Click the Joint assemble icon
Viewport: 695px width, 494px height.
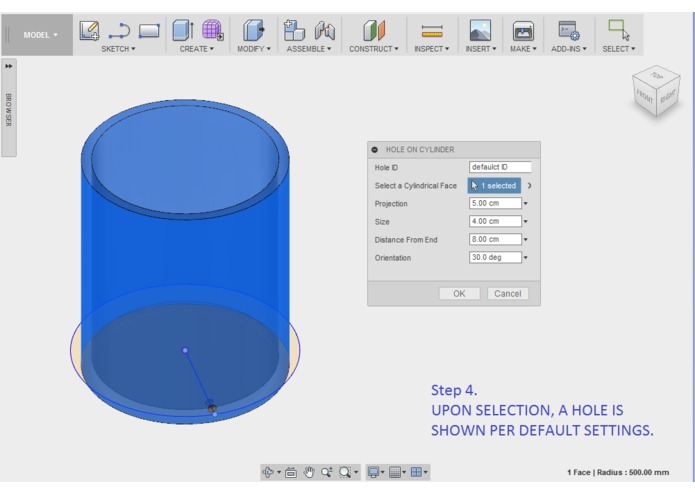325,31
